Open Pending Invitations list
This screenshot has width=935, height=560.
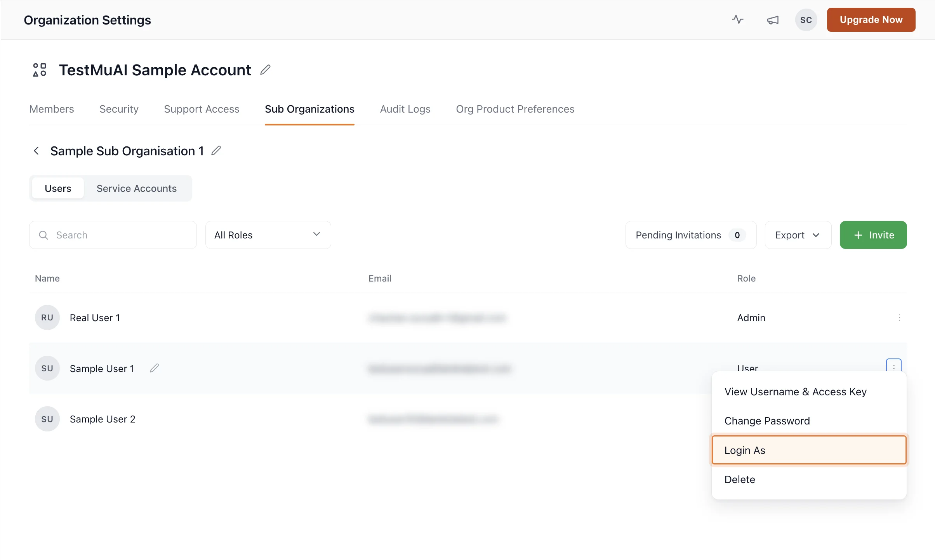point(691,235)
